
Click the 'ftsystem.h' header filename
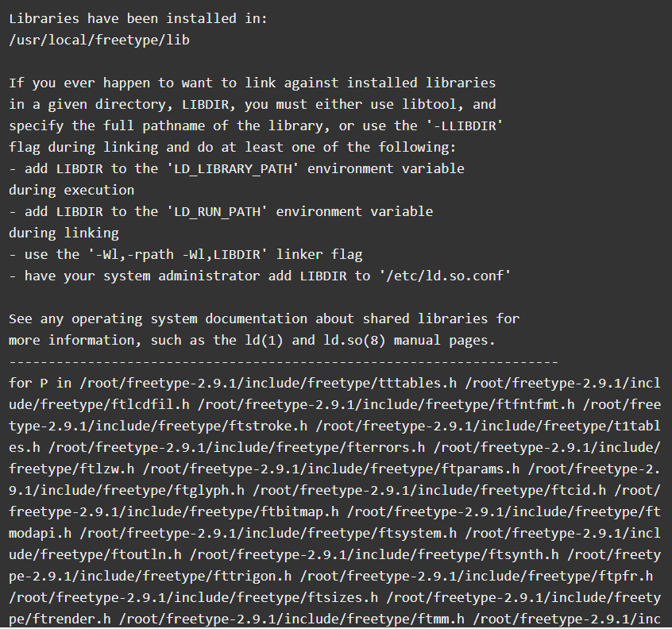click(x=418, y=533)
